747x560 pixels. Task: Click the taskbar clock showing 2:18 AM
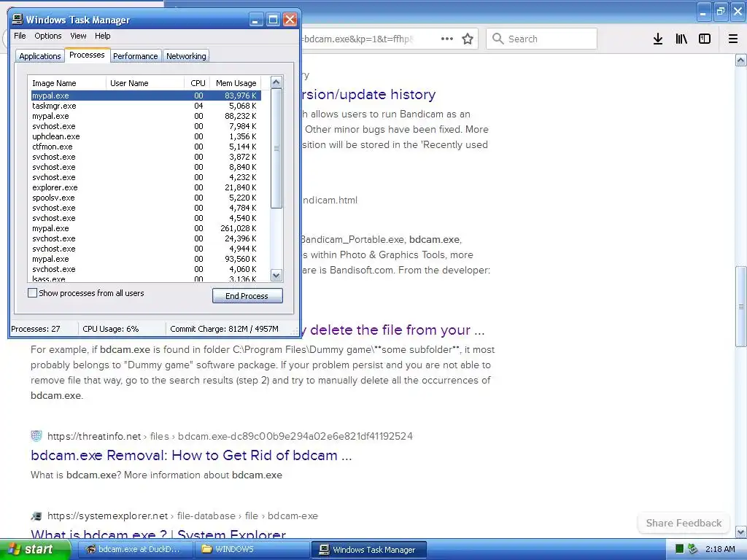(720, 549)
